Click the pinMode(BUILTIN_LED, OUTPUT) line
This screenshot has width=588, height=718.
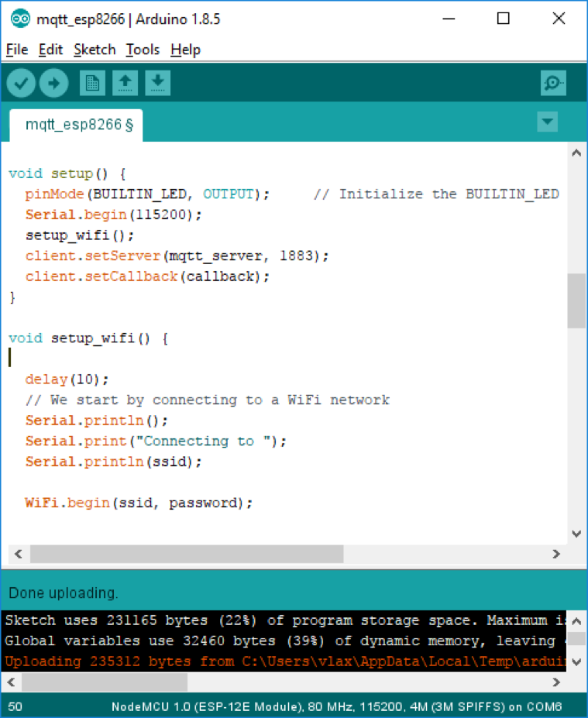tap(147, 194)
